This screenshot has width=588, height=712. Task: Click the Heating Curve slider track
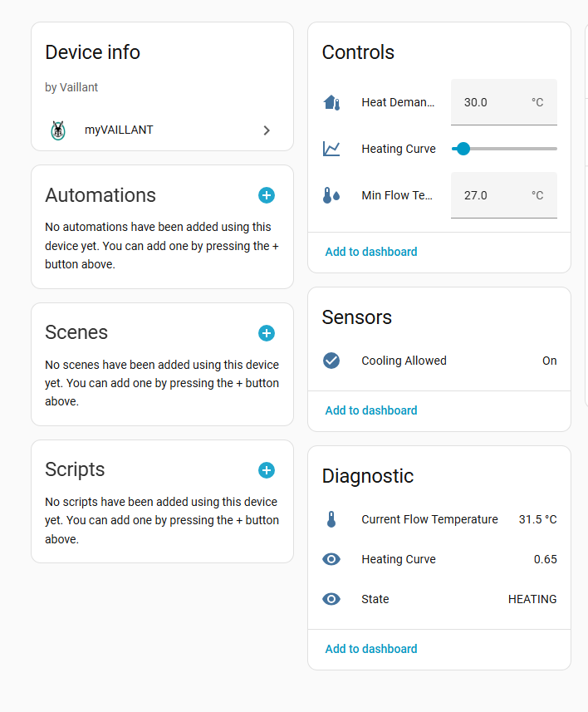pos(515,149)
